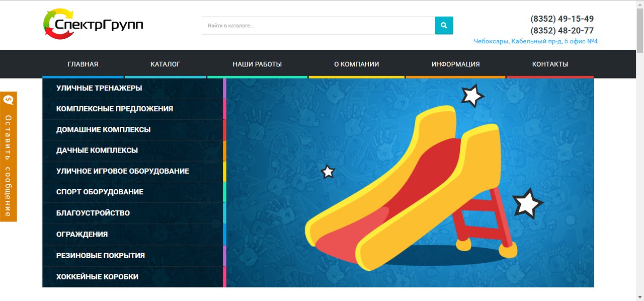Open the Контакты page

[550, 64]
